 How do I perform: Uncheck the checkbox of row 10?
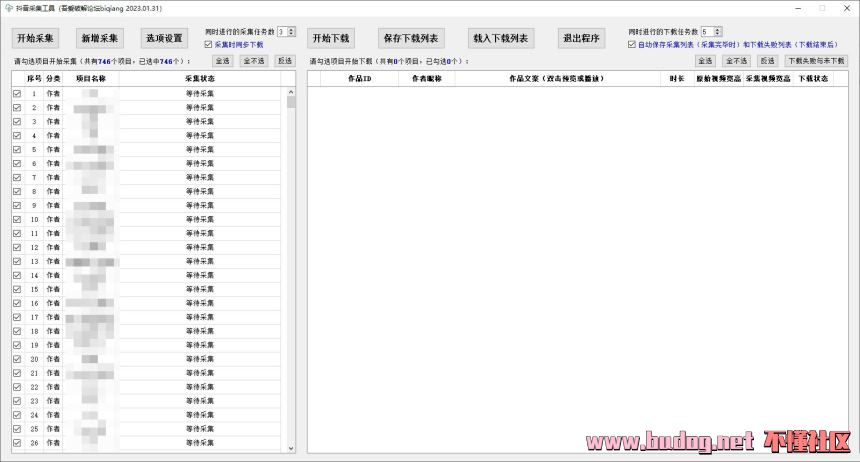tap(17, 219)
